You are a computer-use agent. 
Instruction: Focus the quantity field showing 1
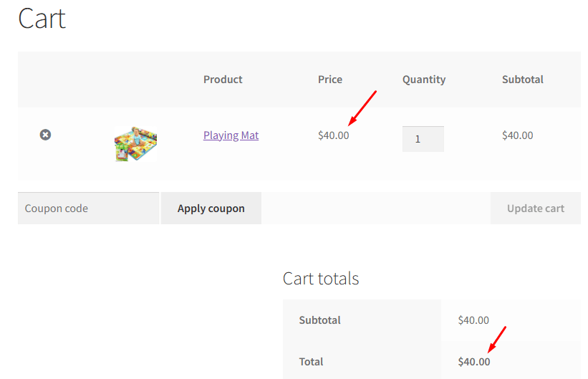(423, 139)
